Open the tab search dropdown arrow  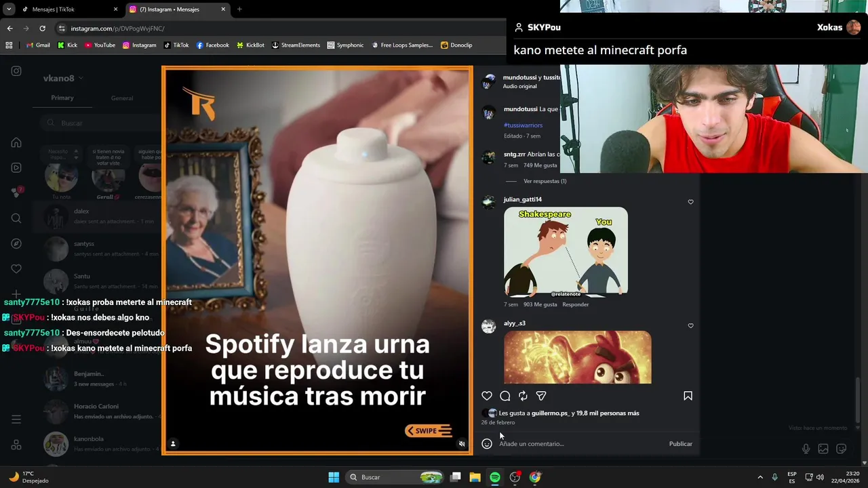tap(9, 9)
